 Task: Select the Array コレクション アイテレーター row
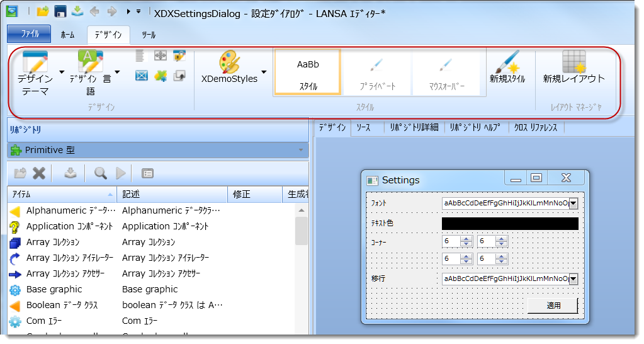pyautogui.click(x=151, y=258)
